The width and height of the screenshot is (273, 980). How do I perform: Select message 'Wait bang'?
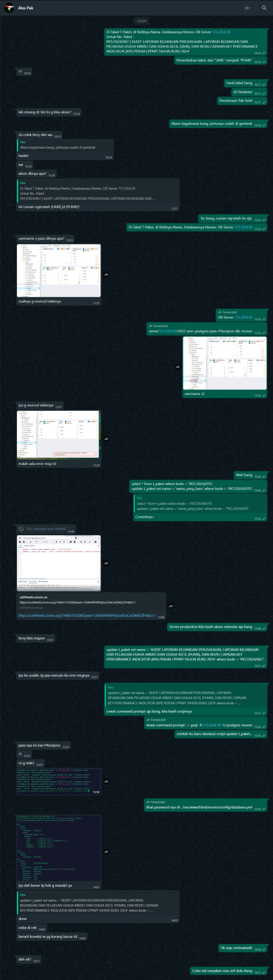251,475
